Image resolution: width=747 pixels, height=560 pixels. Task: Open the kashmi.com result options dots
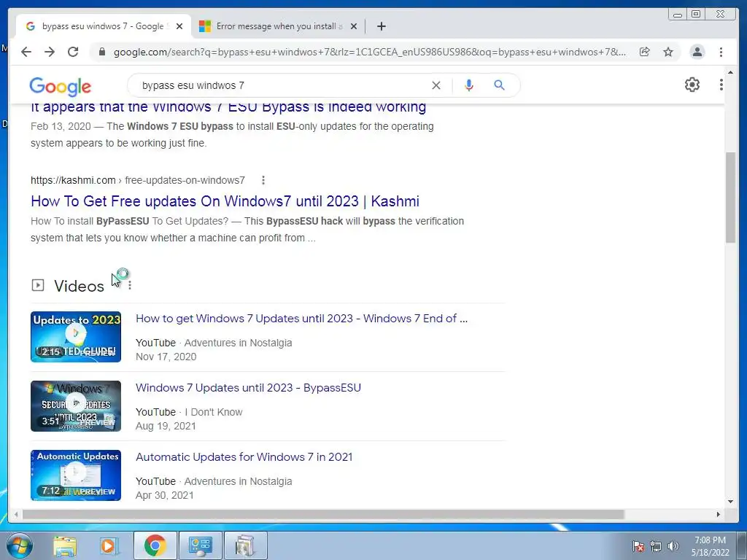263,180
